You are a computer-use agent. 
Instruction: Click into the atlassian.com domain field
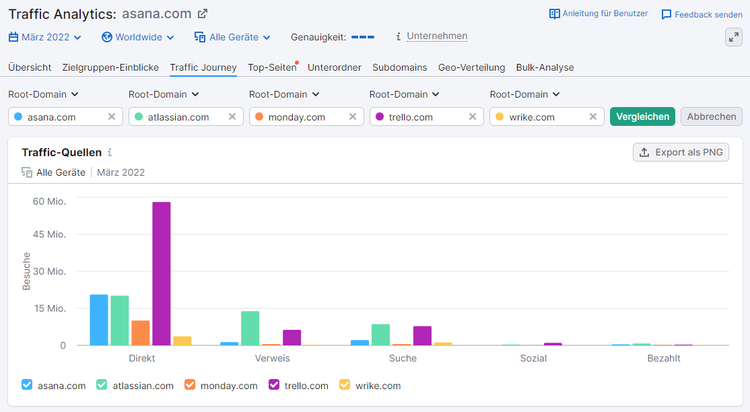tap(184, 117)
